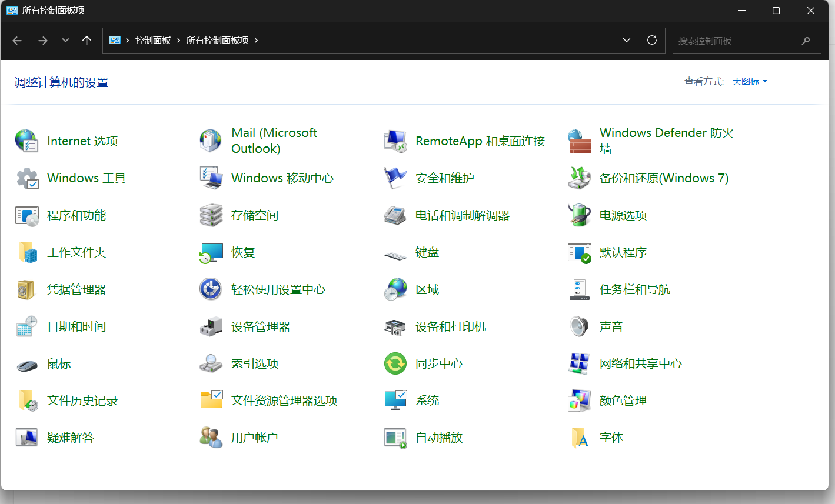Viewport: 835px width, 504px height.
Task: Open the address bar history dropdown
Action: click(x=626, y=41)
